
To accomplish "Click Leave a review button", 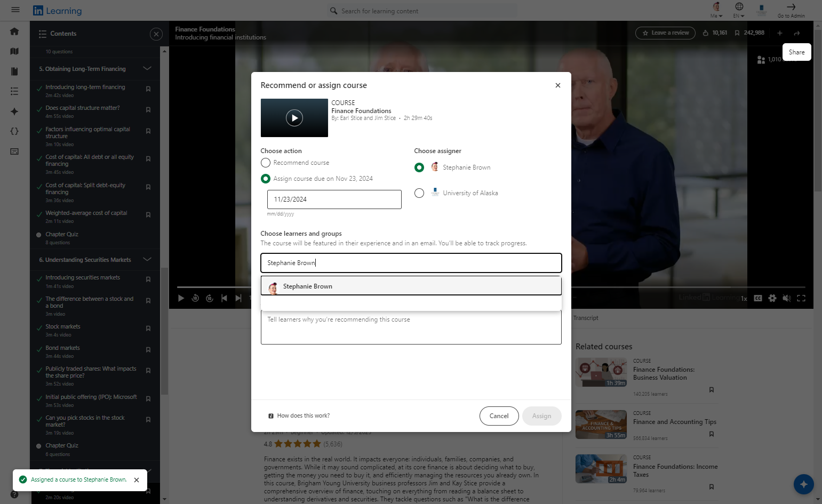I will tap(666, 33).
